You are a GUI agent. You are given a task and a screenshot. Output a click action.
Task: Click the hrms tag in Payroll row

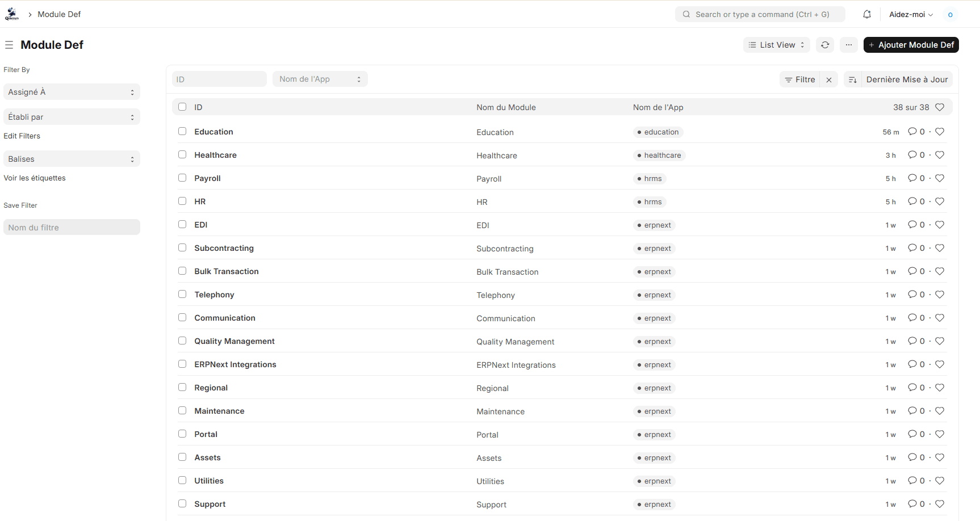650,179
